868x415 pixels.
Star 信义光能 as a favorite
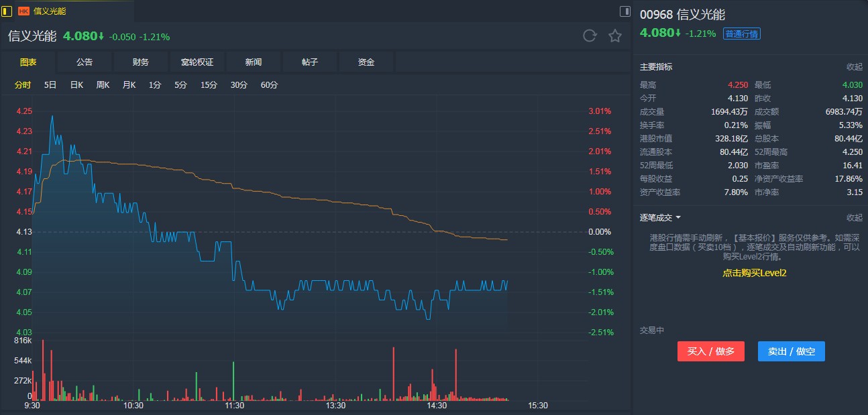pos(615,36)
